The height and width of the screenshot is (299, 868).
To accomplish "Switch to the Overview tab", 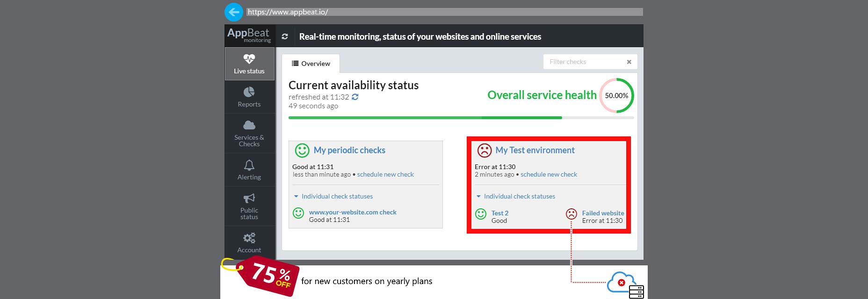I will (311, 64).
